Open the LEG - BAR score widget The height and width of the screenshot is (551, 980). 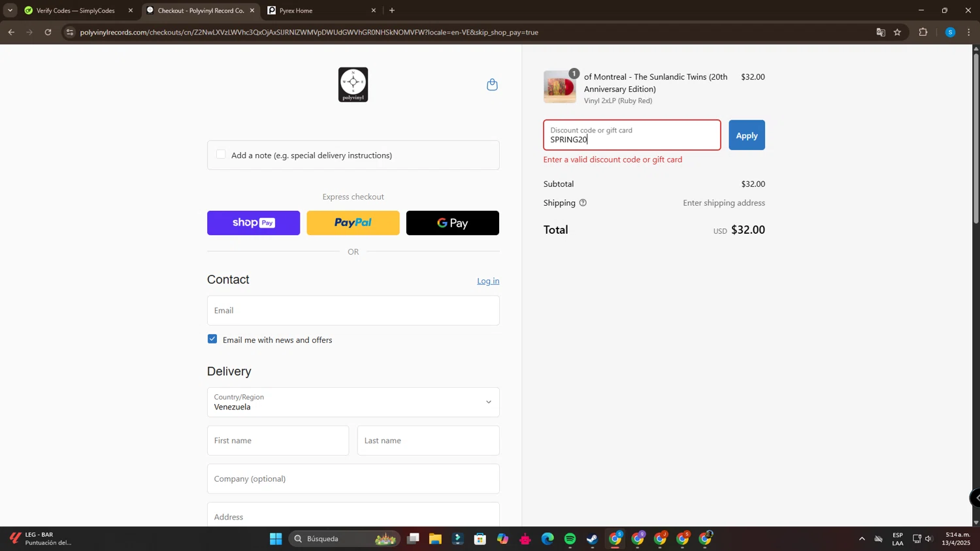41,539
